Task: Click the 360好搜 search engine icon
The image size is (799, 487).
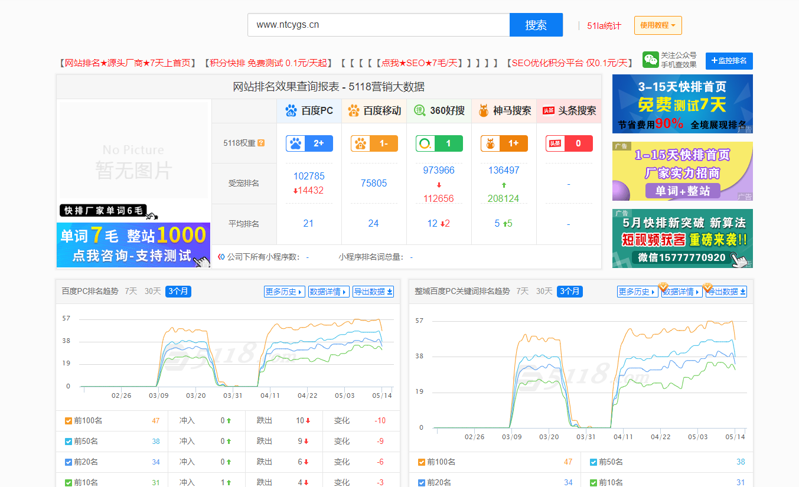Action: point(420,111)
